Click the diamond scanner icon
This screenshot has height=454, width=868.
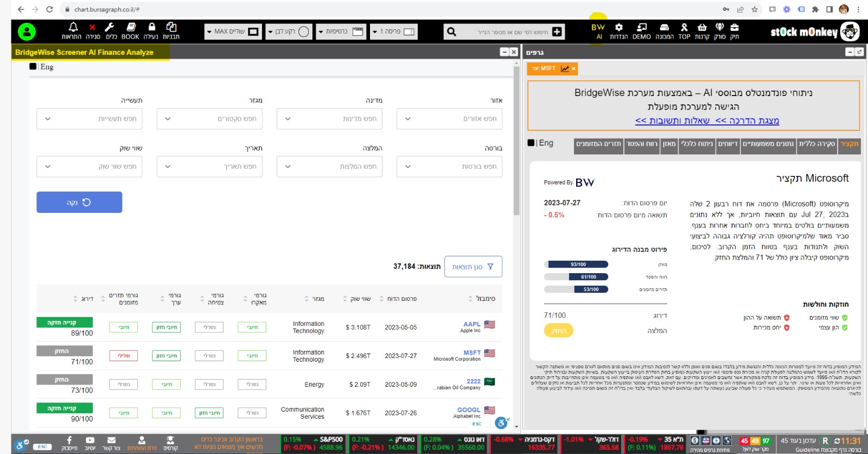pyautogui.click(x=720, y=28)
